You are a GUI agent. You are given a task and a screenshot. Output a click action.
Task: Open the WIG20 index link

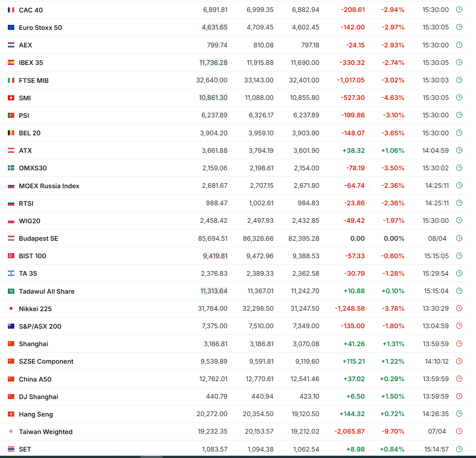pyautogui.click(x=29, y=221)
